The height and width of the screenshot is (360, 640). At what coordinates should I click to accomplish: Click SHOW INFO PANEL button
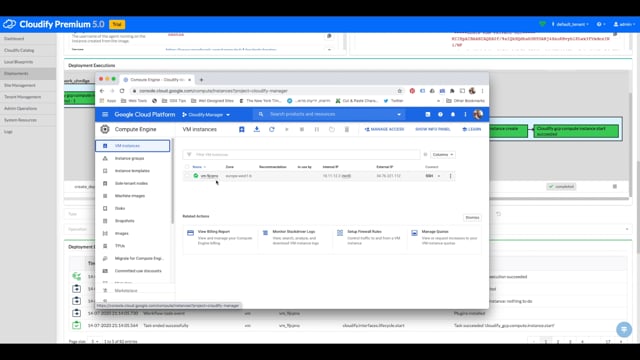(x=433, y=129)
